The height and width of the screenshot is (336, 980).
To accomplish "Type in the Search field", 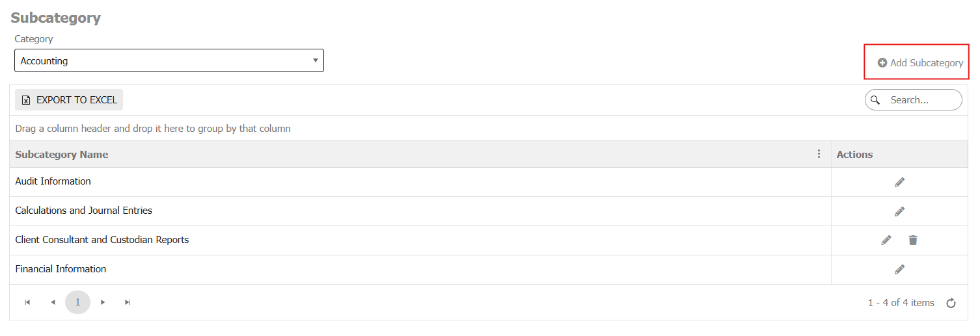I will (921, 100).
